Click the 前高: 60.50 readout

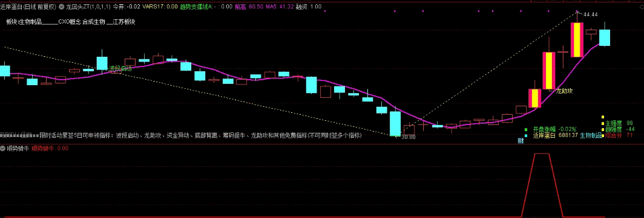pos(249,7)
